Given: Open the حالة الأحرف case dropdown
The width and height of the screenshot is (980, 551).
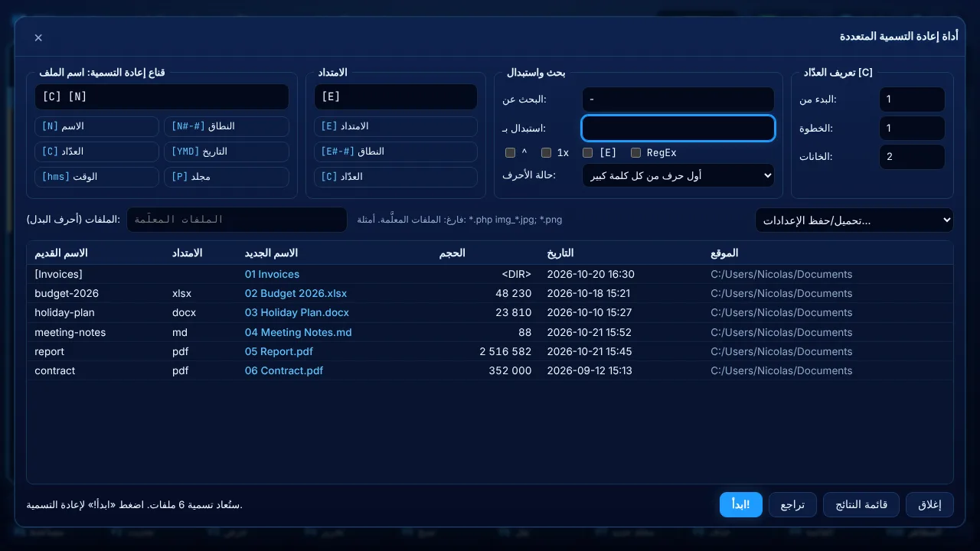Looking at the screenshot, I should coord(678,175).
